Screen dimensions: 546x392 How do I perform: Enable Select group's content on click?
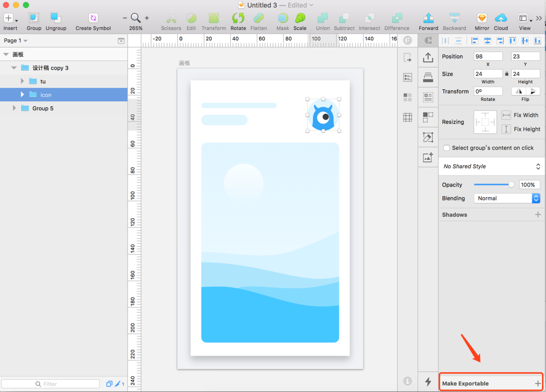coord(446,148)
